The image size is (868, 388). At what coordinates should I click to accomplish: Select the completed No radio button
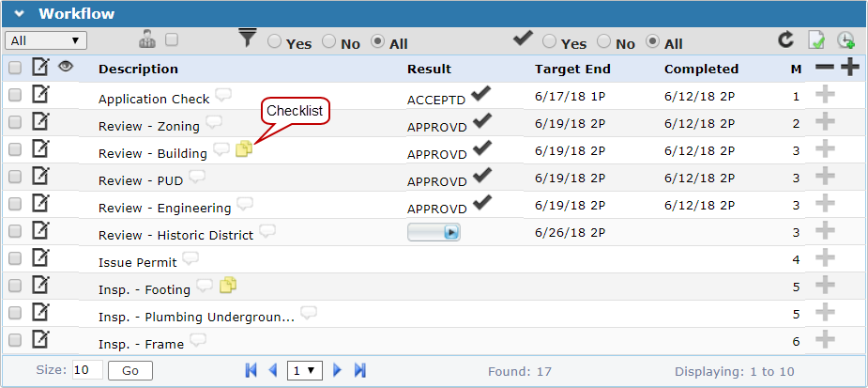pyautogui.click(x=604, y=43)
